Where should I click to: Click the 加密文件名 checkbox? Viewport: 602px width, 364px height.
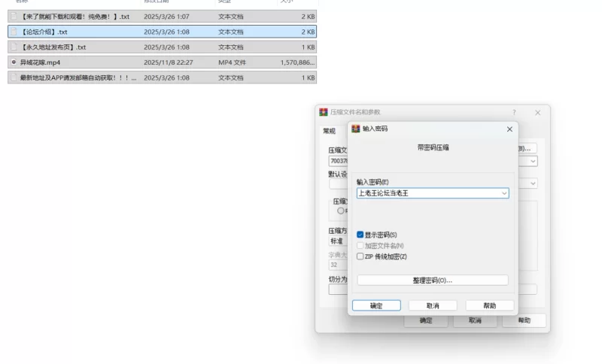tap(360, 245)
